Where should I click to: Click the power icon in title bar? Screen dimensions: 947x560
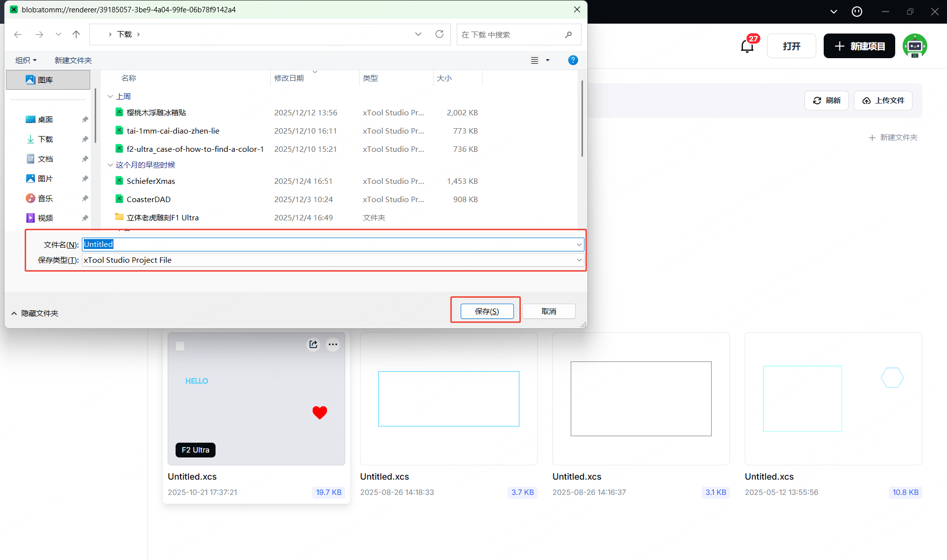click(857, 12)
